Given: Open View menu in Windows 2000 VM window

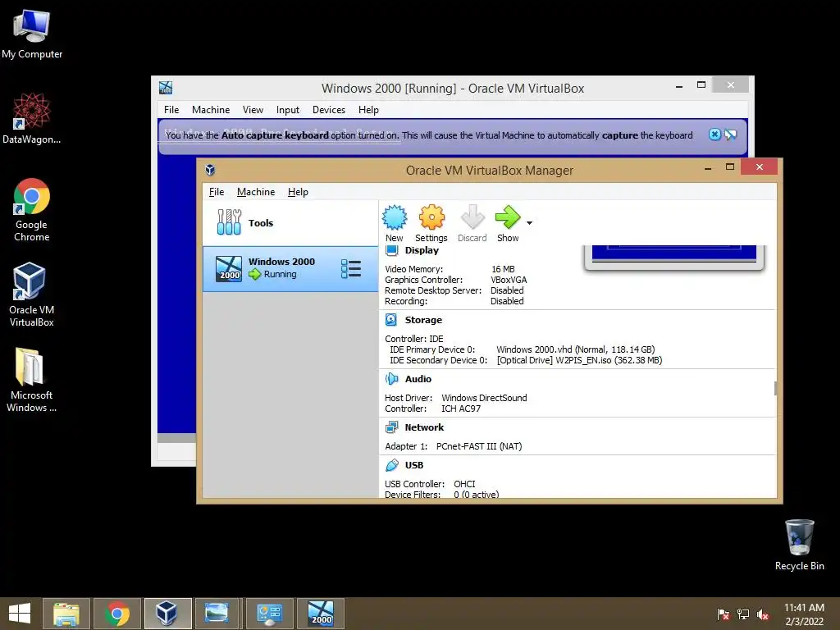Looking at the screenshot, I should pyautogui.click(x=253, y=110).
